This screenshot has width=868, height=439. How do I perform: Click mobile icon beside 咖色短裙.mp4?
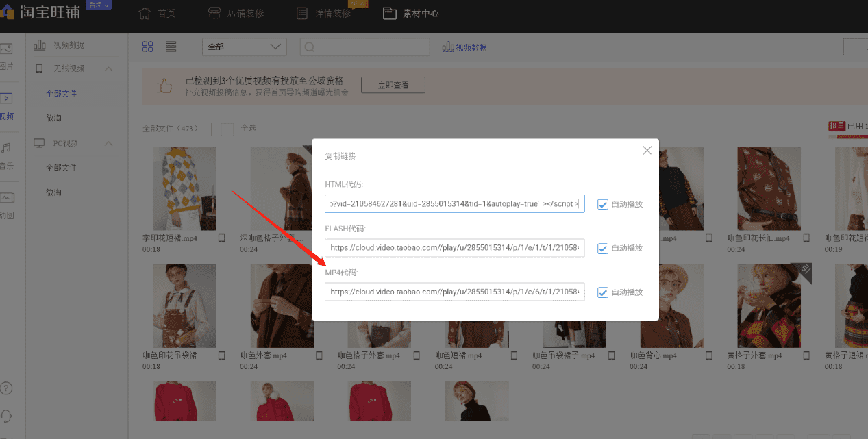[514, 355]
